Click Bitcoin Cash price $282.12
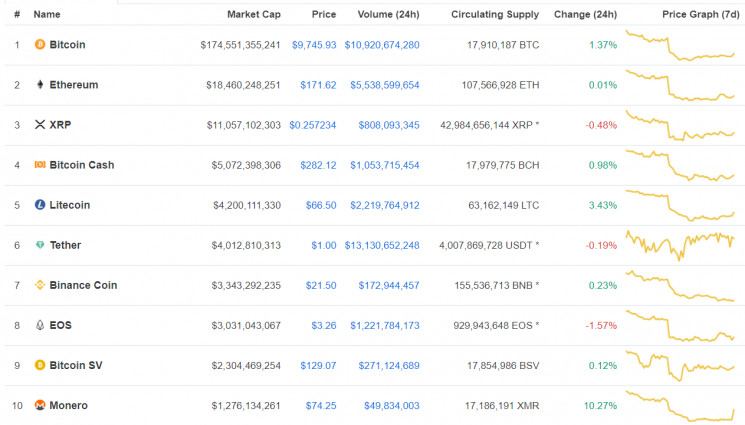Viewport: 745px width, 425px height. pos(318,165)
